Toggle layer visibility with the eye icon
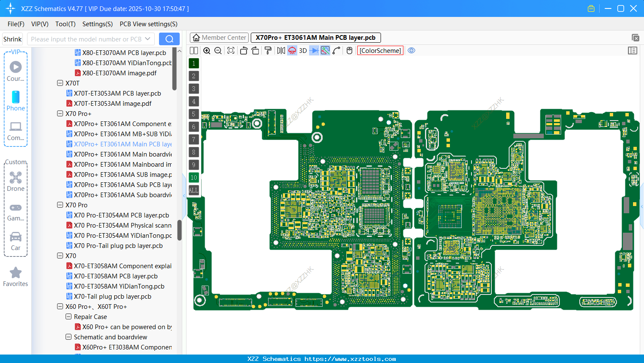644x363 pixels. [x=411, y=50]
